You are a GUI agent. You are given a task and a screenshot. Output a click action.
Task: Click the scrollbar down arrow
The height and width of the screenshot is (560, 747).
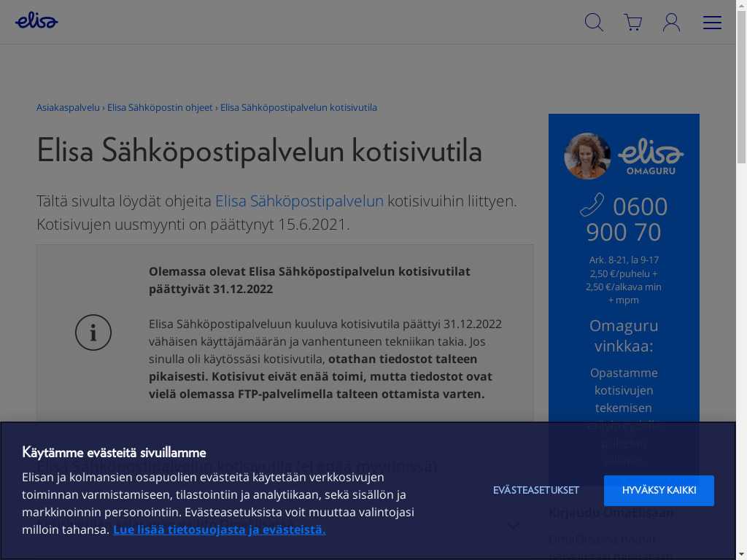[741, 555]
